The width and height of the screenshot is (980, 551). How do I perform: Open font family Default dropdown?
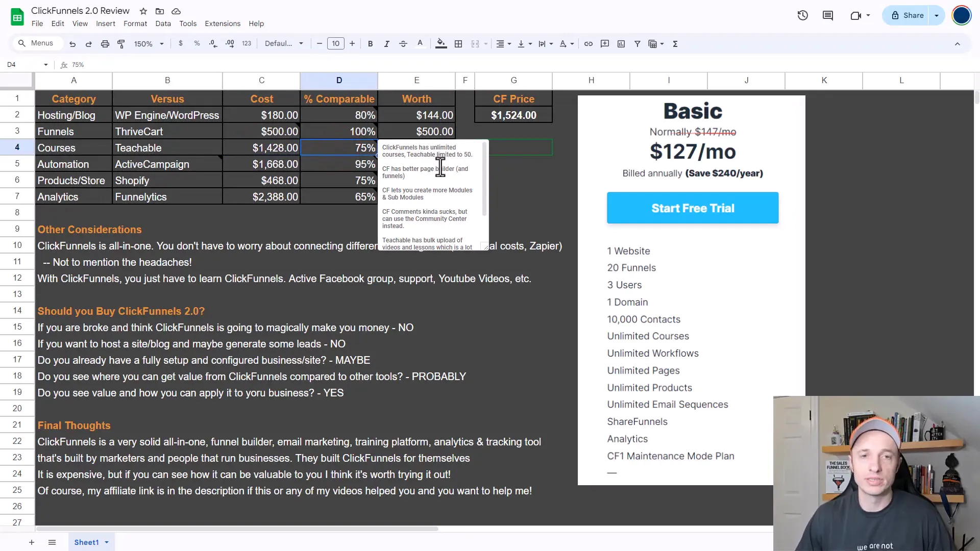[x=284, y=44]
